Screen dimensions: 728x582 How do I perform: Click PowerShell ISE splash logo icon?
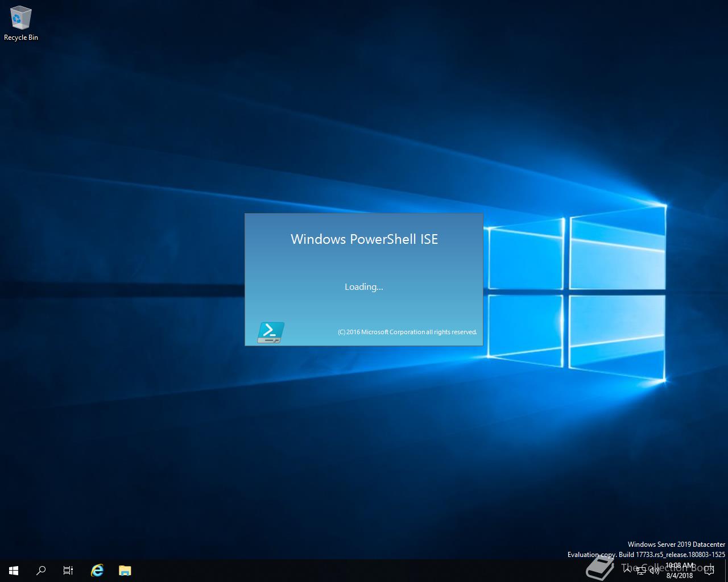(271, 332)
